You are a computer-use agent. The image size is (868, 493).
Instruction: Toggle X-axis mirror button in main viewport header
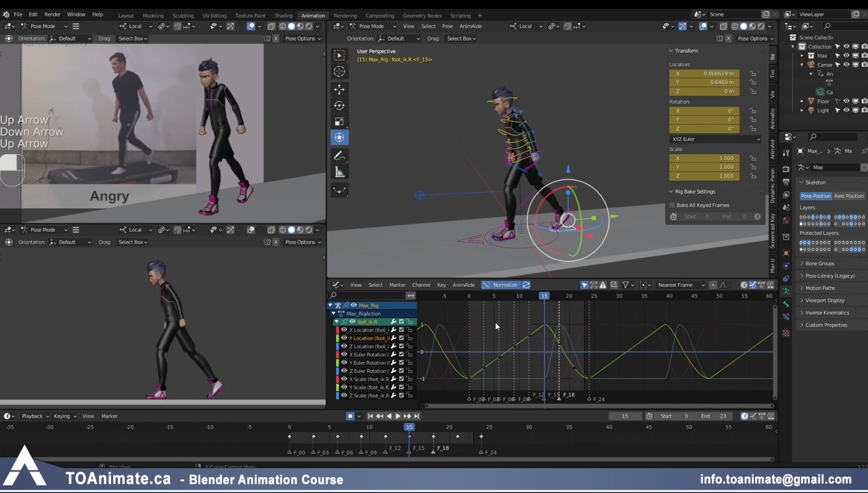coord(728,38)
